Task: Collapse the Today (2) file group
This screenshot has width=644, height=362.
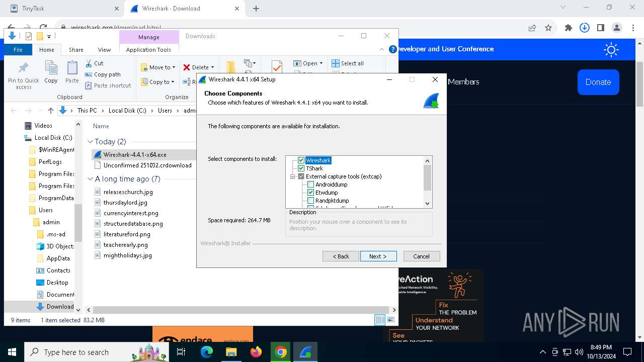Action: coord(91,142)
